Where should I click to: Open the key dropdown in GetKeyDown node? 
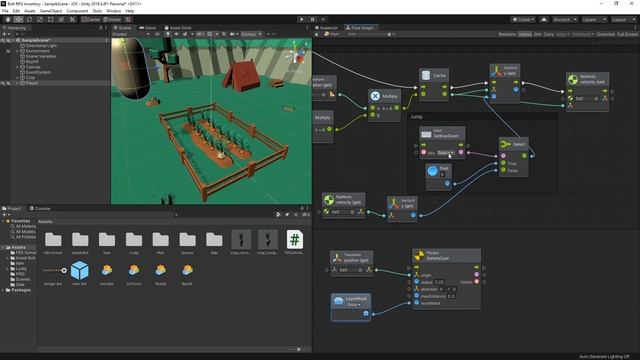445,153
